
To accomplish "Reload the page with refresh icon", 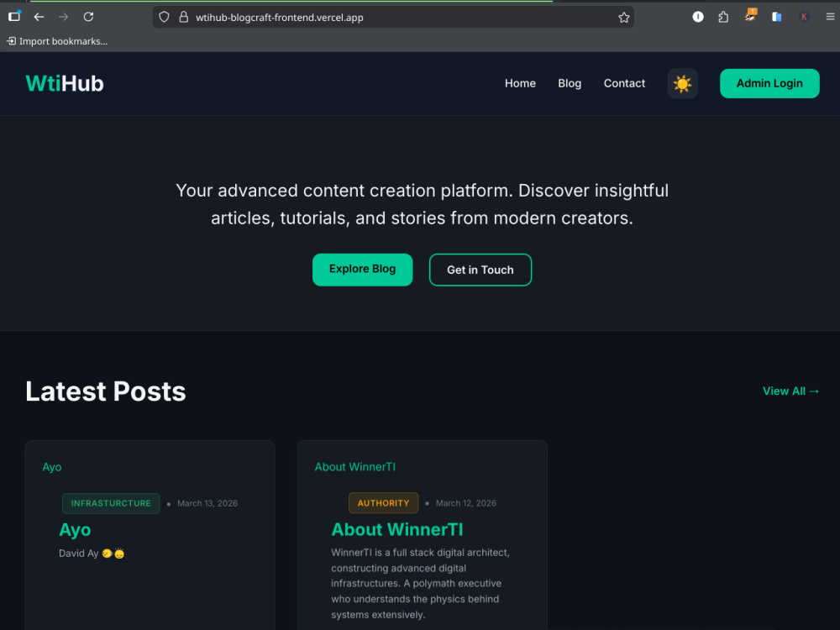I will 88,17.
